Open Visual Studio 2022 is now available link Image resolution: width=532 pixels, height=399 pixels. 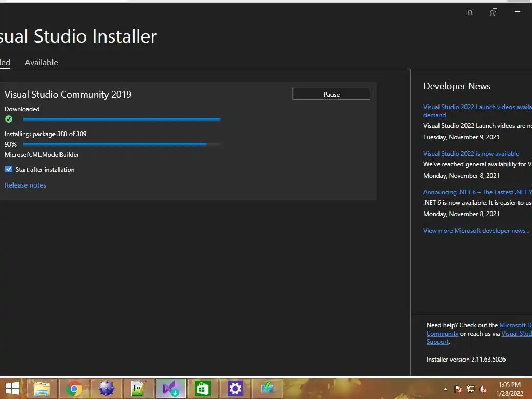coord(471,154)
